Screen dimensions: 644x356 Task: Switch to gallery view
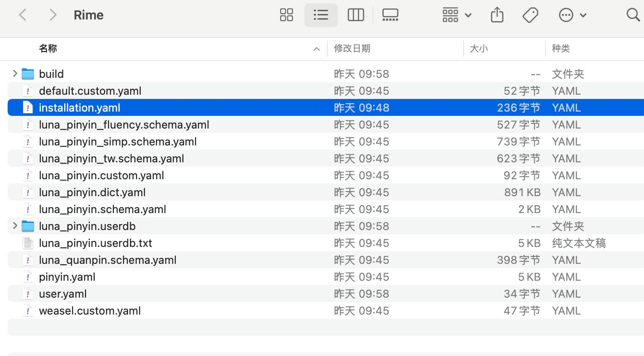[x=390, y=15]
